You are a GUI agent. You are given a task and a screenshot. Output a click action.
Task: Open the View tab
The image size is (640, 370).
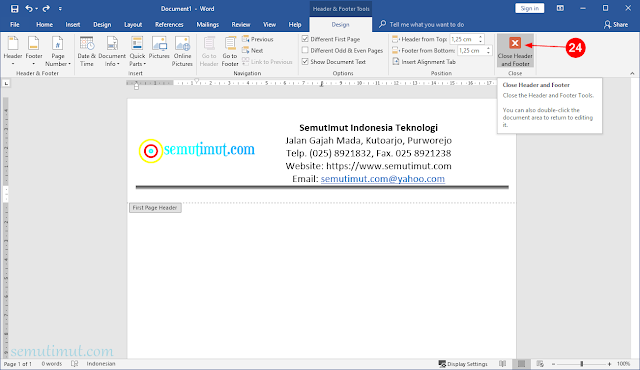[x=269, y=24]
